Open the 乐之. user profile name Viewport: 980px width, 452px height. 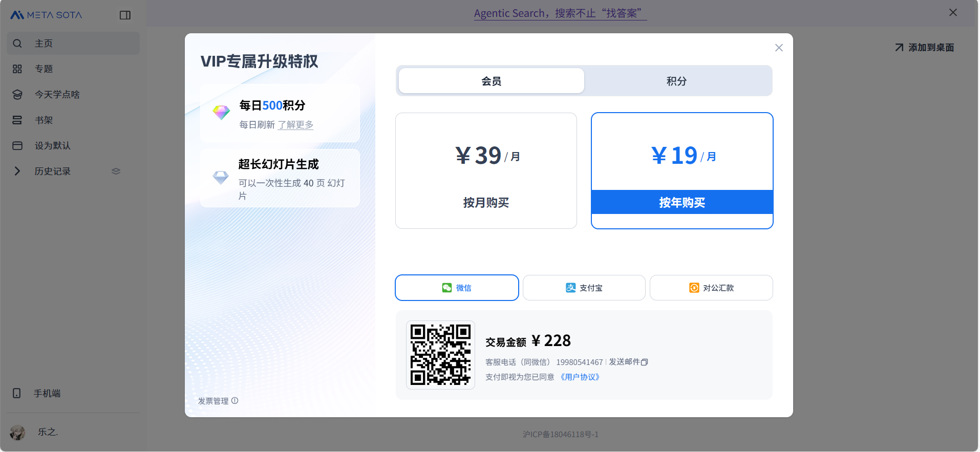pyautogui.click(x=48, y=432)
